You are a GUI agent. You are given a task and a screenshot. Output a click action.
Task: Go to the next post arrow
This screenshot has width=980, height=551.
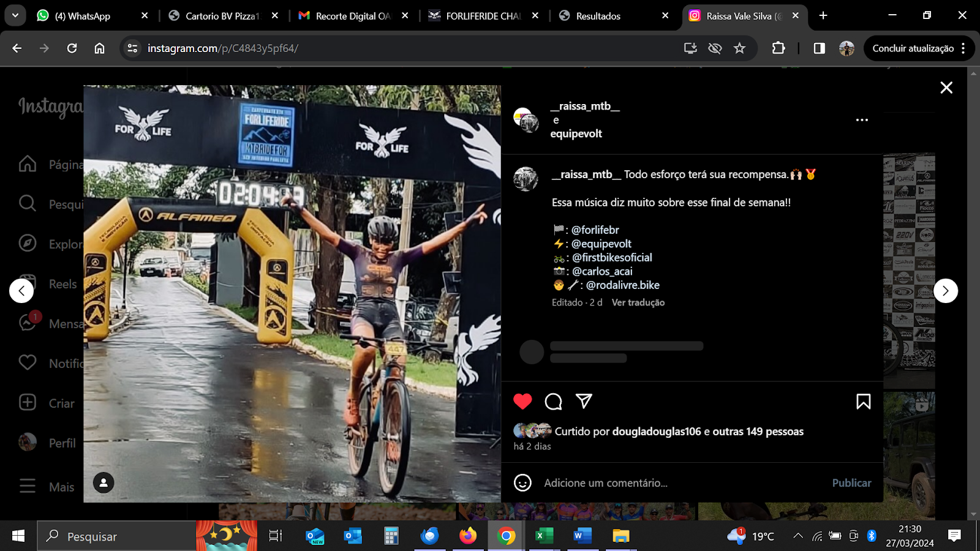tap(946, 291)
